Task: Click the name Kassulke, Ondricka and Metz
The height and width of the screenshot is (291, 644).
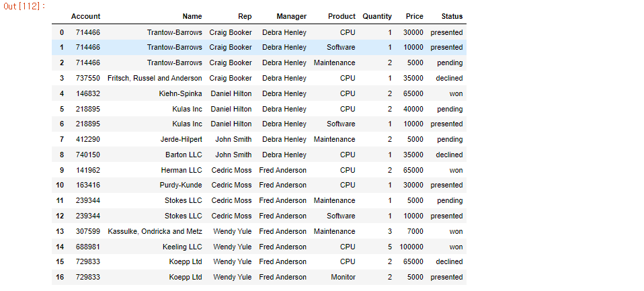Action: (x=155, y=231)
